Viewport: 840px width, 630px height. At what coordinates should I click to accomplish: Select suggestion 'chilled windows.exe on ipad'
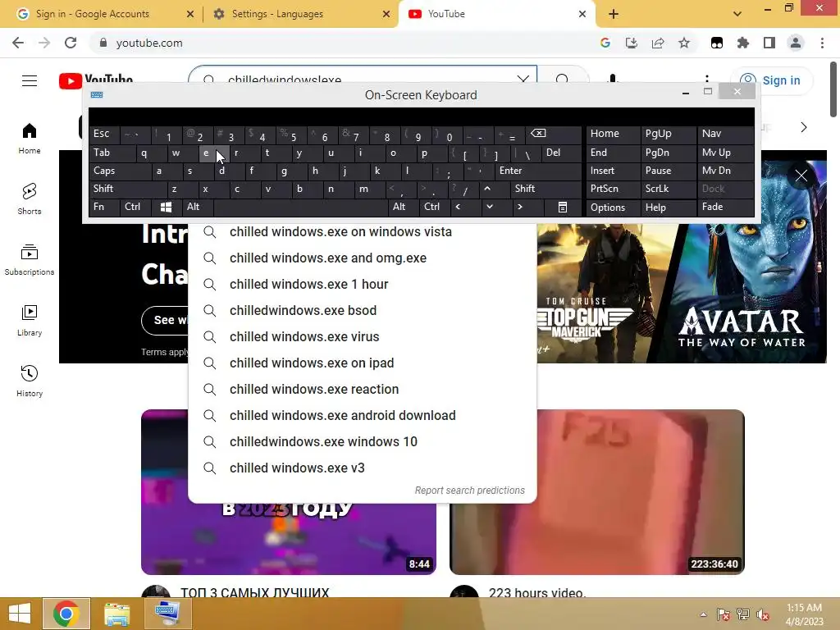coord(362,363)
